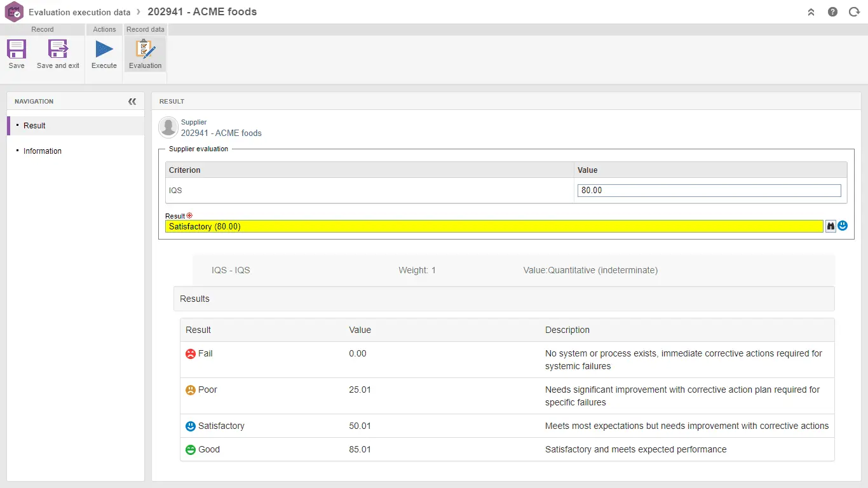Collapse the Navigation panel with double chevron

132,102
